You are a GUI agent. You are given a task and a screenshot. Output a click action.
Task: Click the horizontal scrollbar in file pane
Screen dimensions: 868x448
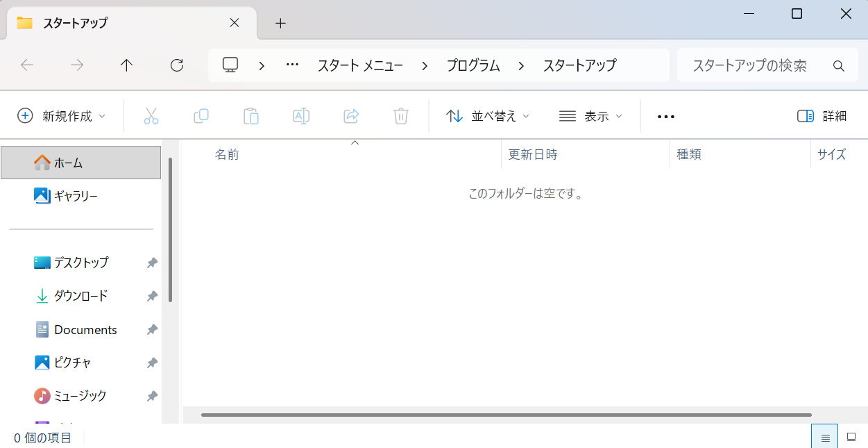click(x=507, y=415)
